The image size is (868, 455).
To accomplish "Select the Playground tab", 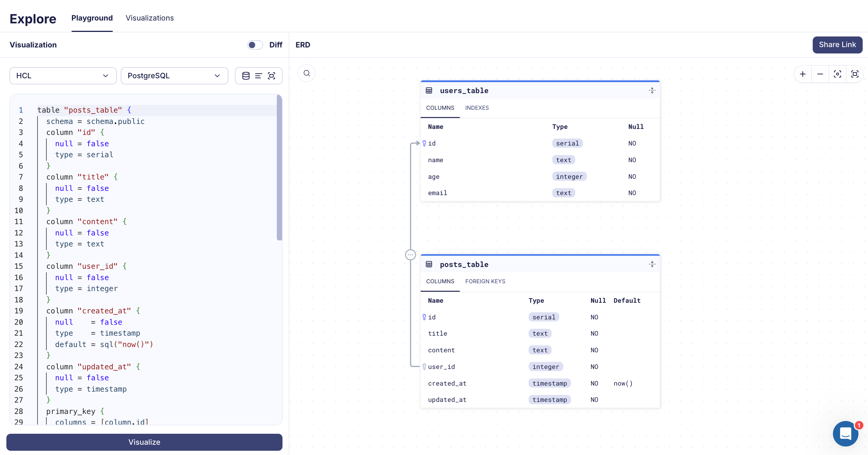I will click(92, 18).
